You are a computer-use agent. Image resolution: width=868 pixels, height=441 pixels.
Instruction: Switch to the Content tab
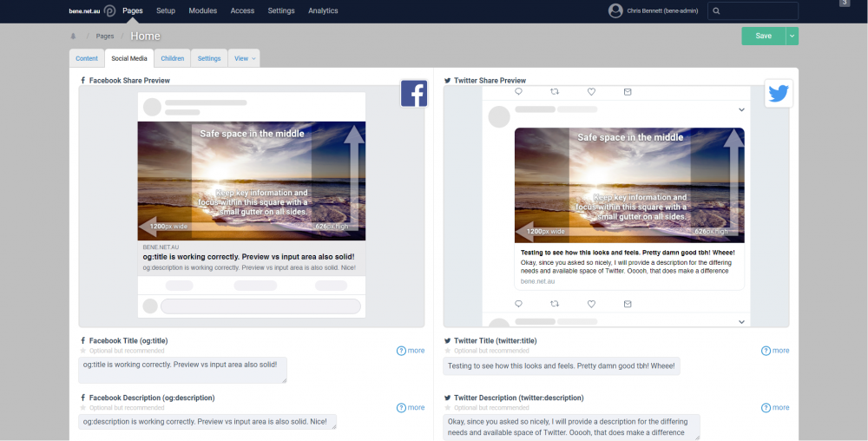(87, 58)
